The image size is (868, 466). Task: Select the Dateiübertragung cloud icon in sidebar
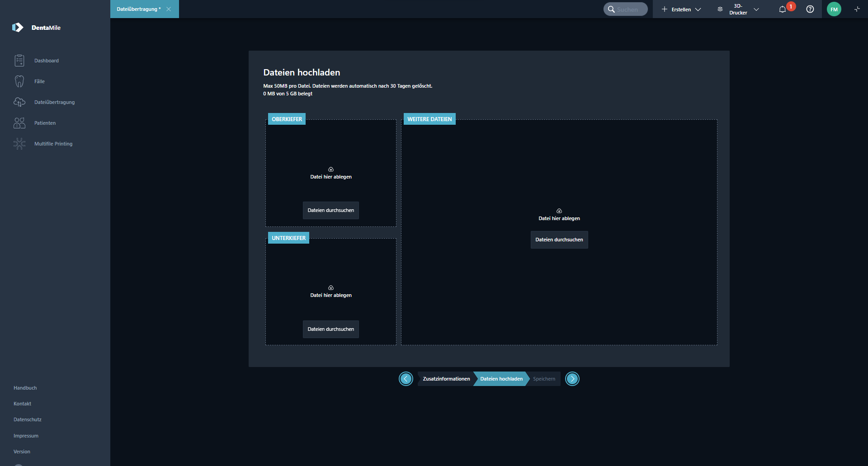click(x=19, y=102)
